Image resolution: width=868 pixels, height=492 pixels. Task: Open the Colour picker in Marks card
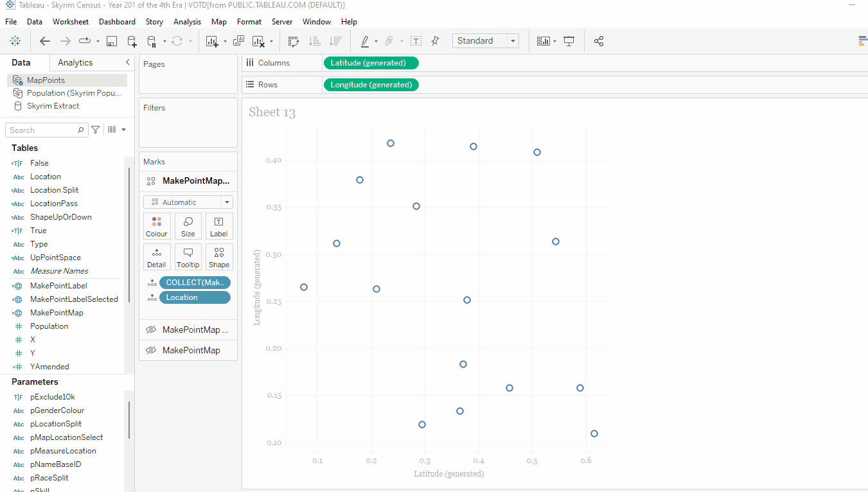point(157,226)
